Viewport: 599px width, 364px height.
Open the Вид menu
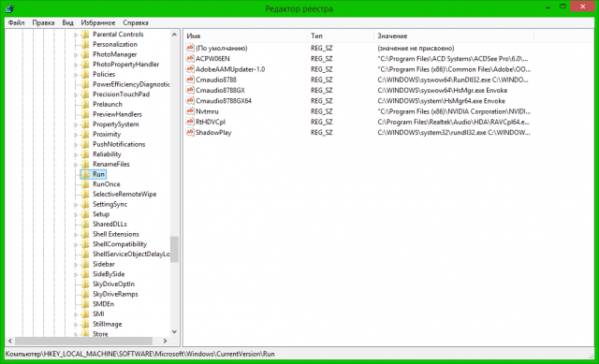tap(67, 22)
